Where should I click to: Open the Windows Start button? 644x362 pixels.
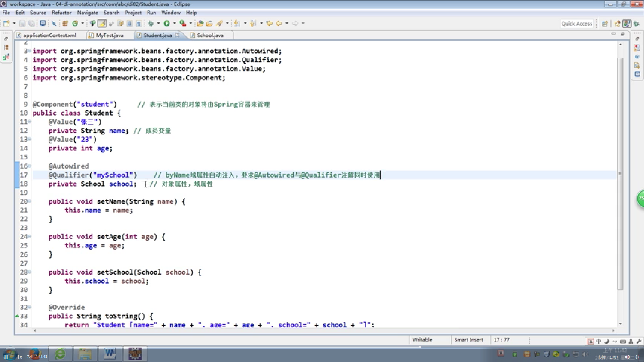click(x=10, y=354)
